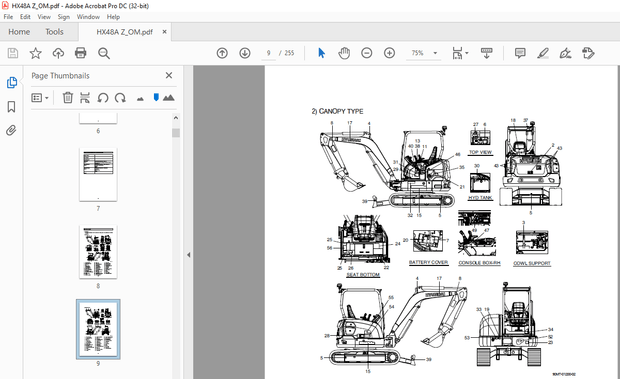Viewport: 620px width, 379px height.
Task: Open the fit page options icon
Action: (459, 53)
